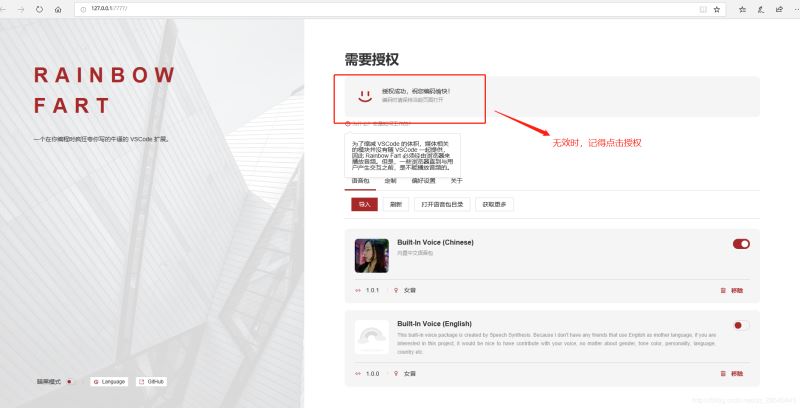This screenshot has height=408, width=800.
Task: Click the browser forward arrow
Action: point(21,8)
